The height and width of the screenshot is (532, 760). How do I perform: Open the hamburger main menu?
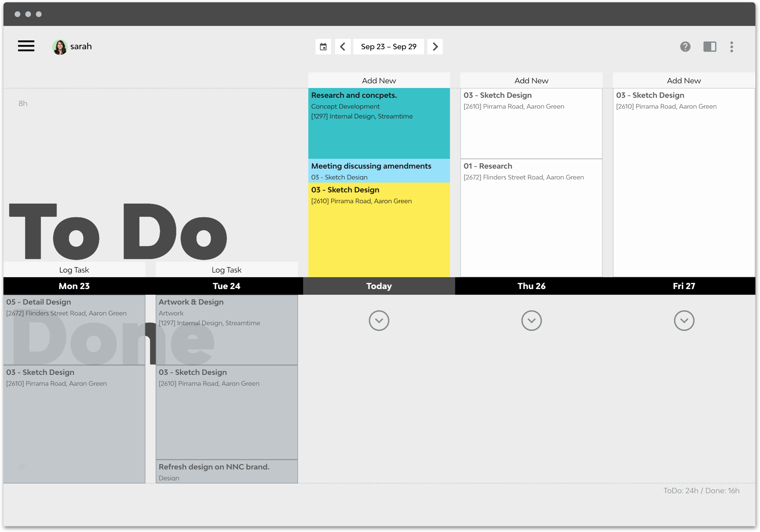pos(26,46)
